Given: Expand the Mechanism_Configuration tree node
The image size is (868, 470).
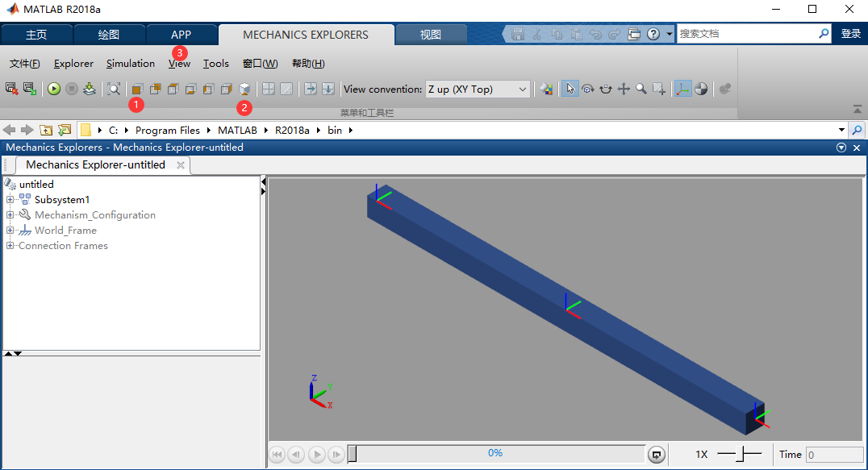Looking at the screenshot, I should click(10, 214).
